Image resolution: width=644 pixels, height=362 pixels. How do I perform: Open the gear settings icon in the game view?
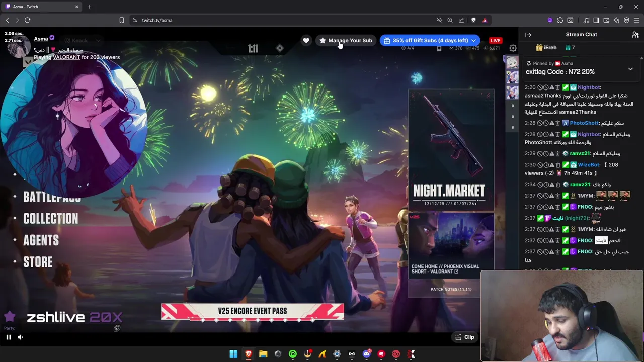(513, 48)
